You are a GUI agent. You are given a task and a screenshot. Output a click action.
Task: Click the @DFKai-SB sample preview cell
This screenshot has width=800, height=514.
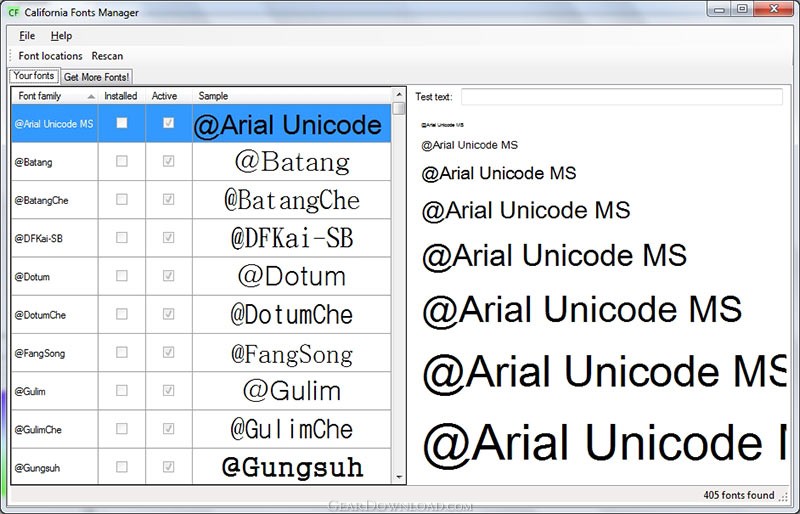coord(292,238)
